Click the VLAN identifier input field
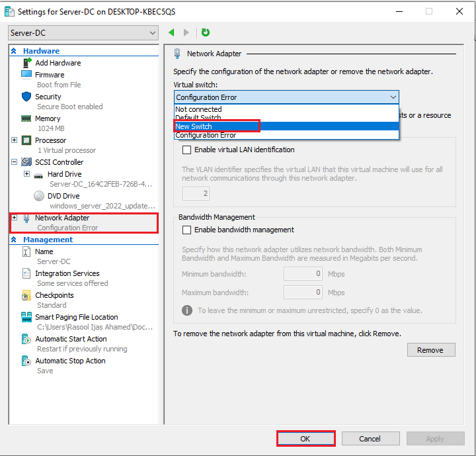Screen dimensions: 476x456 tap(196, 193)
